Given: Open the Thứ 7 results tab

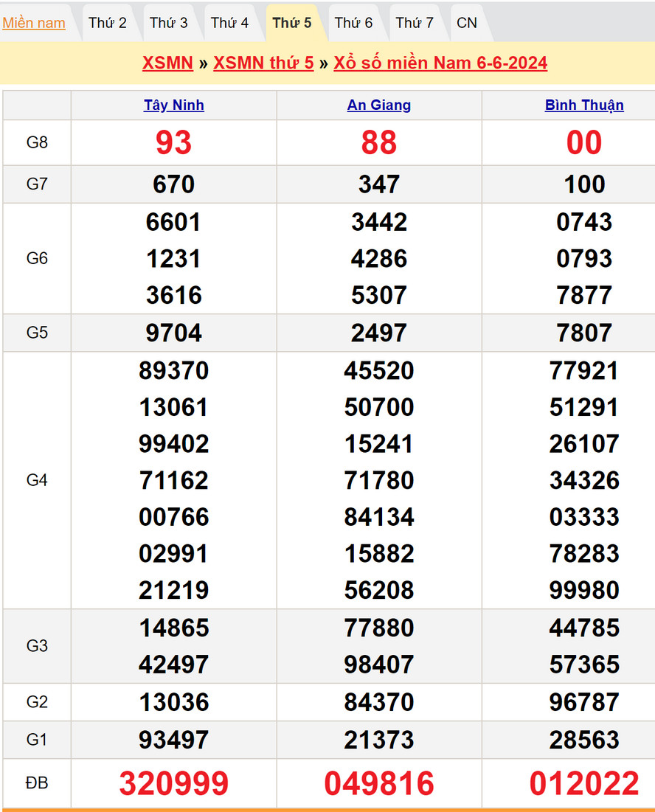Looking at the screenshot, I should 415,23.
